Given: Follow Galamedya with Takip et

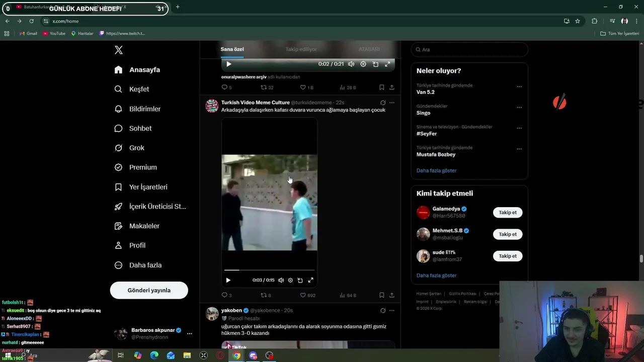Looking at the screenshot, I should point(508,213).
